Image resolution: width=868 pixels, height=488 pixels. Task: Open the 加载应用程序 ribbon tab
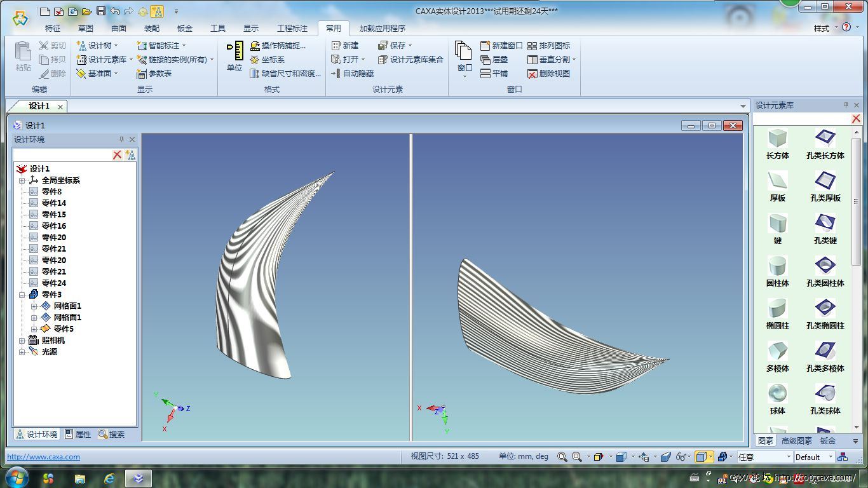pyautogui.click(x=382, y=28)
